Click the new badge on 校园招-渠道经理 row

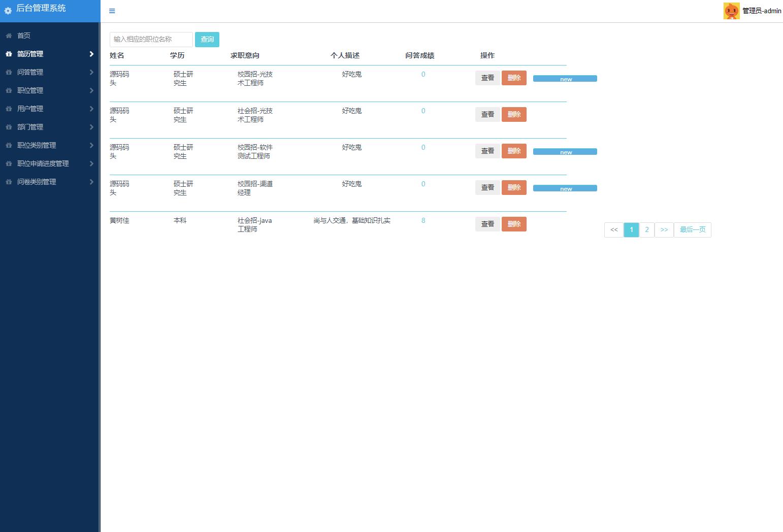coord(565,188)
